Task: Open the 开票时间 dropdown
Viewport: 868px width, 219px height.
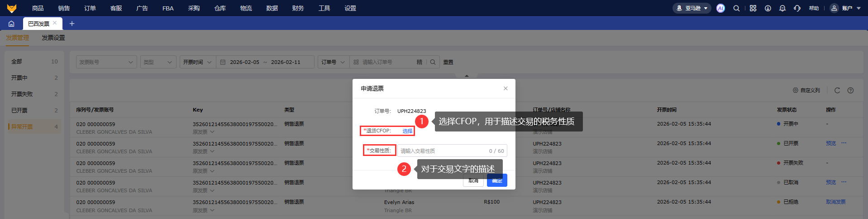Action: (x=198, y=62)
